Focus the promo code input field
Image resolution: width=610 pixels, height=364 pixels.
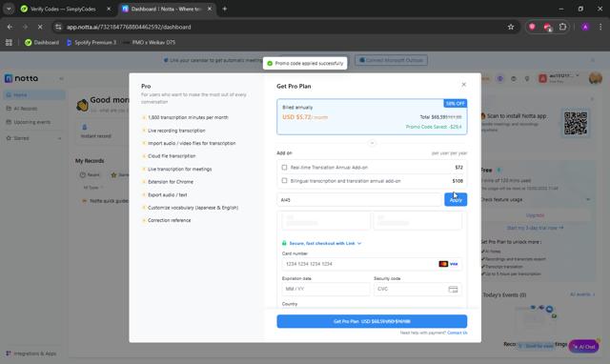(359, 199)
